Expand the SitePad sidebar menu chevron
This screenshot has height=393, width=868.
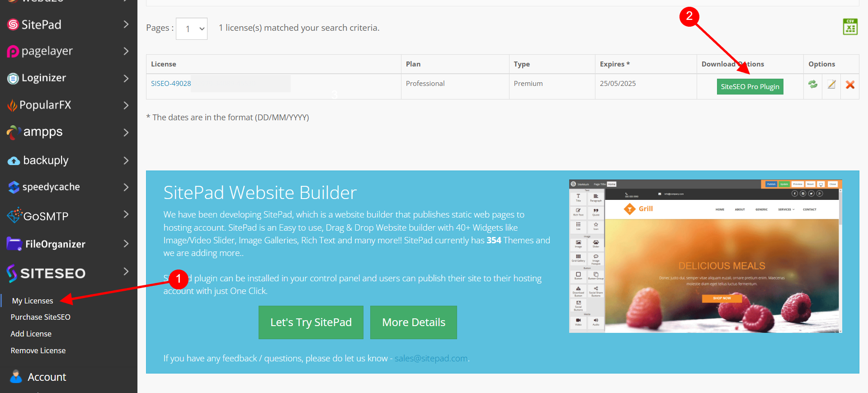(x=126, y=24)
